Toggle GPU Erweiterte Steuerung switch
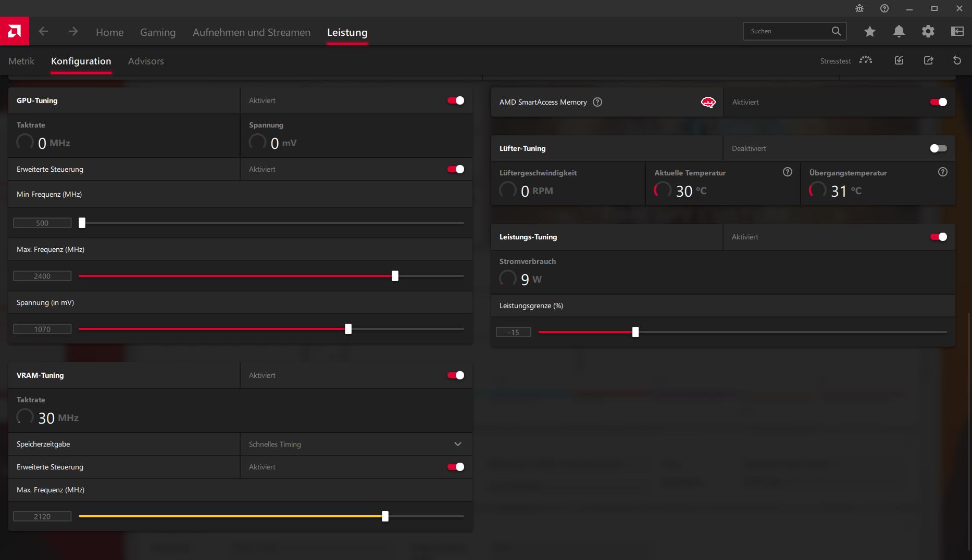The image size is (972, 560). tap(456, 169)
